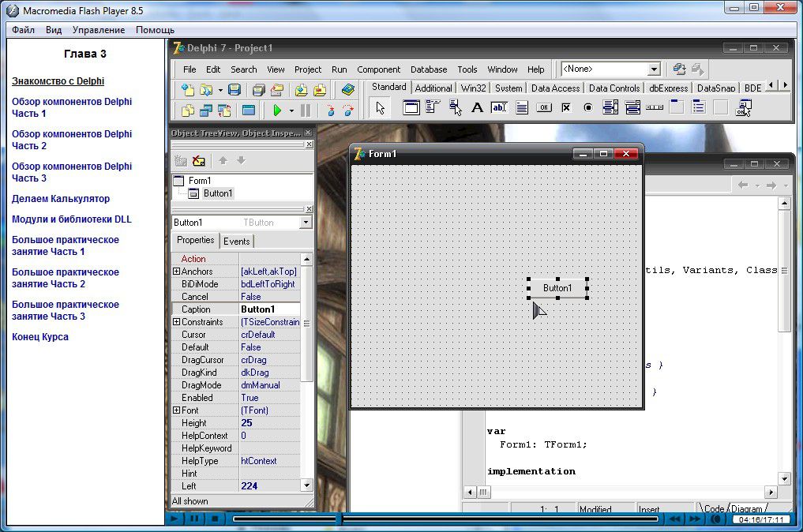This screenshot has height=532, width=803.
Task: Click the View Form icon
Action: point(206,110)
